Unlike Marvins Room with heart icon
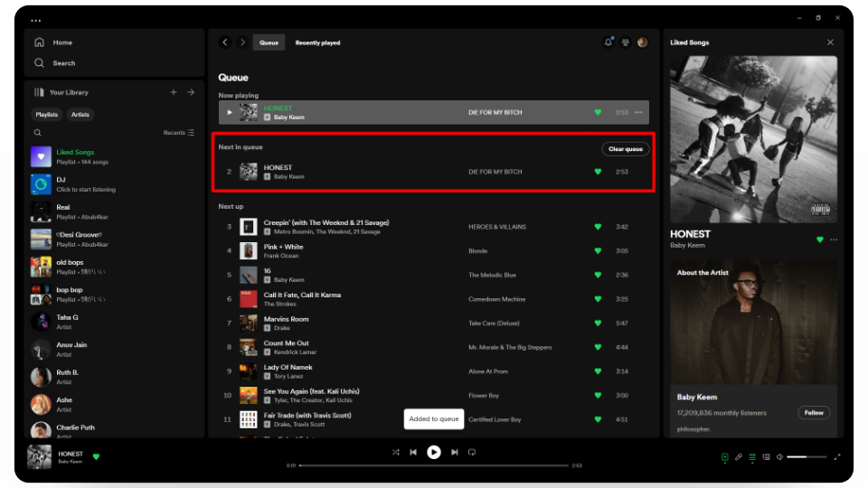The width and height of the screenshot is (868, 488). (x=598, y=324)
